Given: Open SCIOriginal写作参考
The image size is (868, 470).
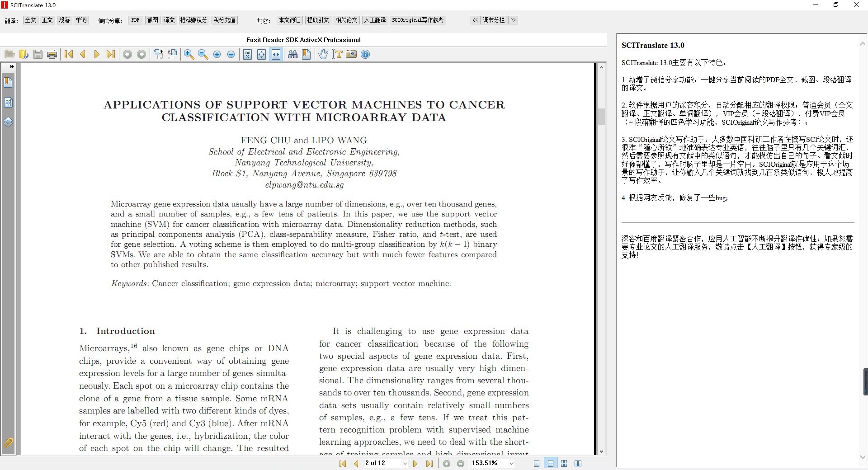Looking at the screenshot, I should click(418, 20).
